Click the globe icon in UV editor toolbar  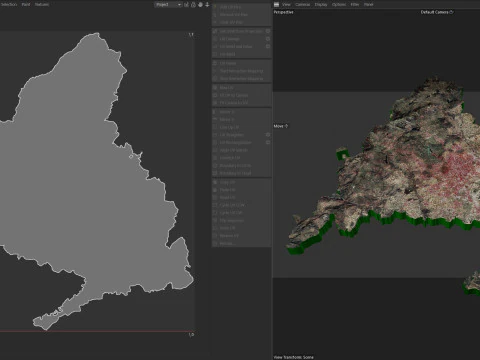[x=200, y=5]
